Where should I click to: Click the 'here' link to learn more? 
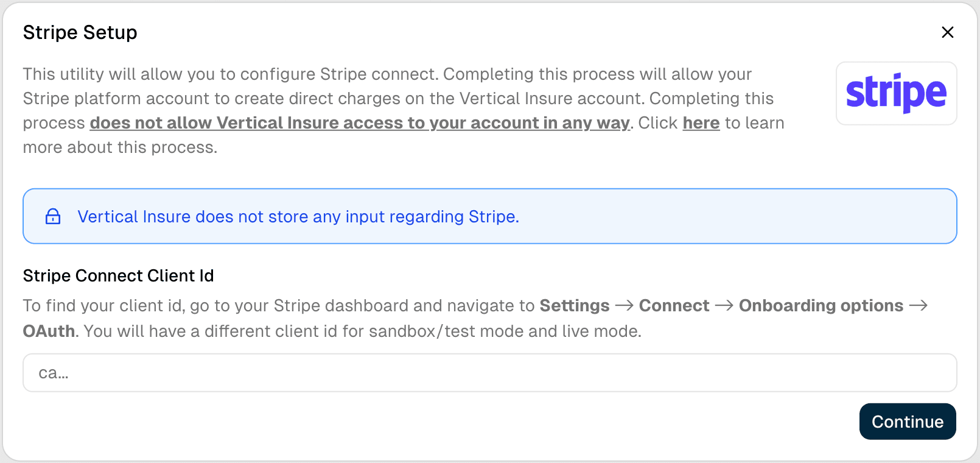tap(701, 122)
